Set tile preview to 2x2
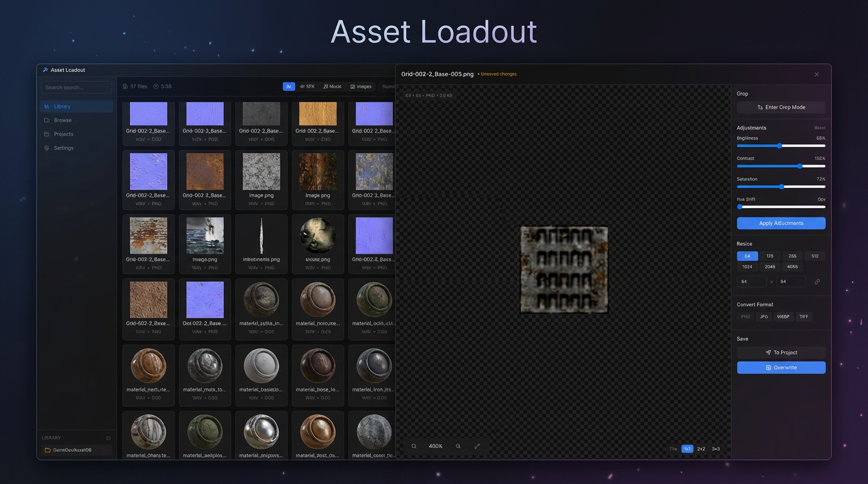 coord(701,449)
